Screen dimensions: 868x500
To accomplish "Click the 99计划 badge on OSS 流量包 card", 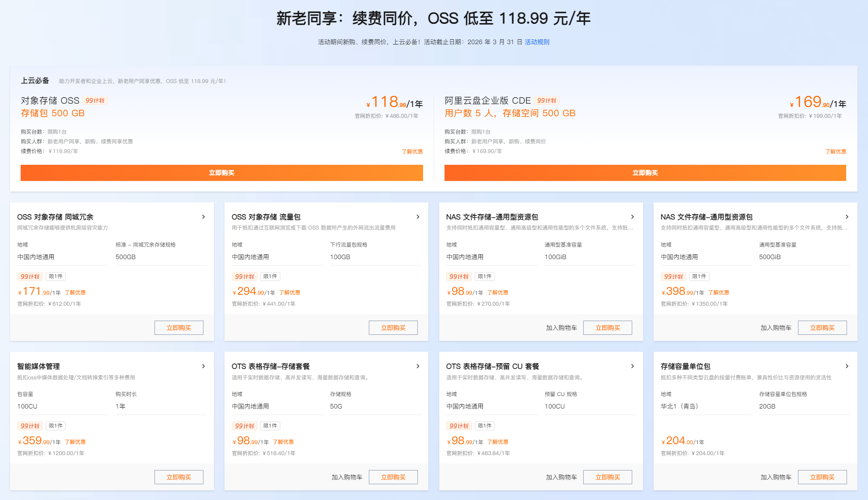I will (244, 277).
